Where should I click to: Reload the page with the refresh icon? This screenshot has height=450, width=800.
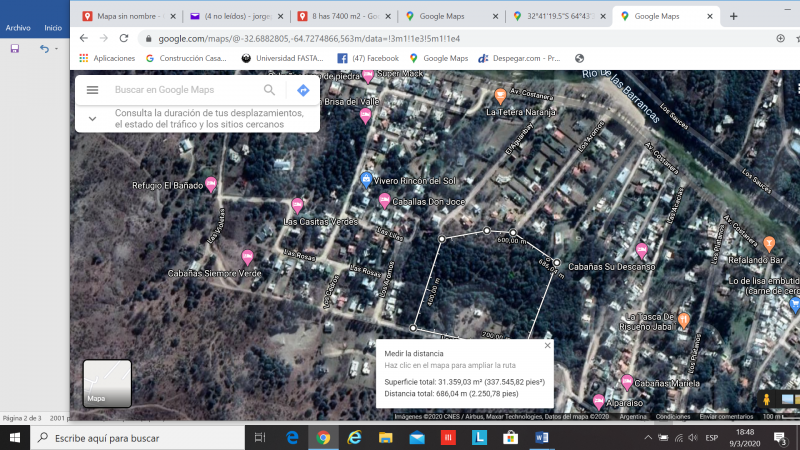pos(123,38)
